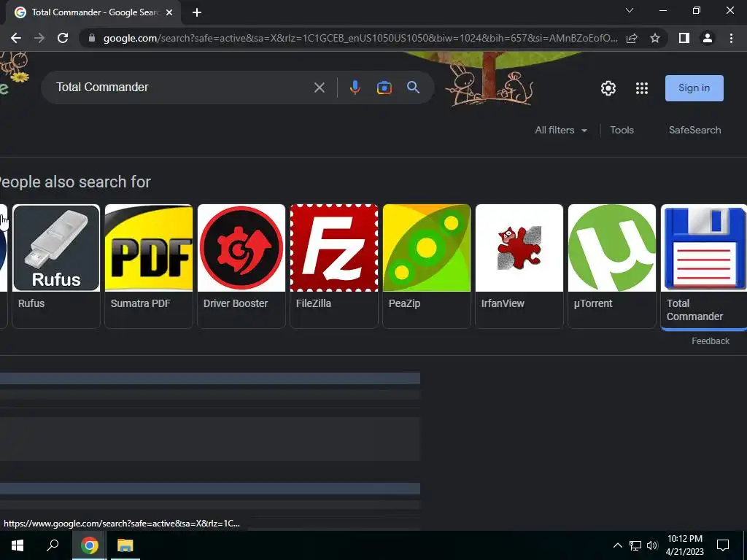The image size is (747, 560).
Task: Open the SafeSearch settings
Action: click(x=694, y=130)
